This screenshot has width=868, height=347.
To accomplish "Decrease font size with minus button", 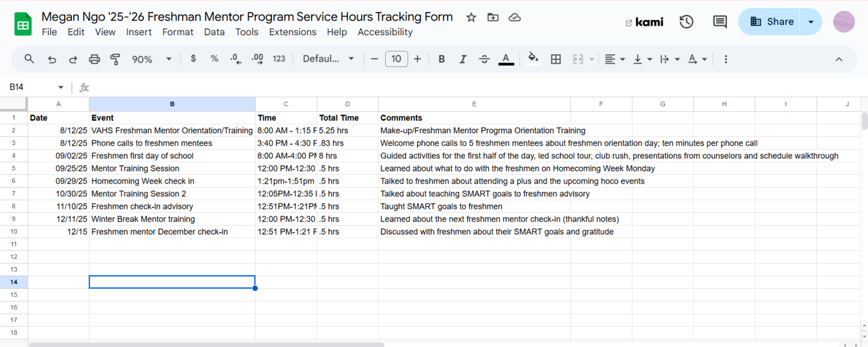I will coord(374,59).
